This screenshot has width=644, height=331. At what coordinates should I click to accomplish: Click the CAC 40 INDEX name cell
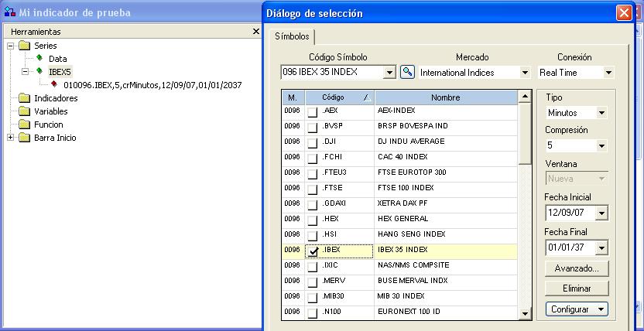point(446,159)
